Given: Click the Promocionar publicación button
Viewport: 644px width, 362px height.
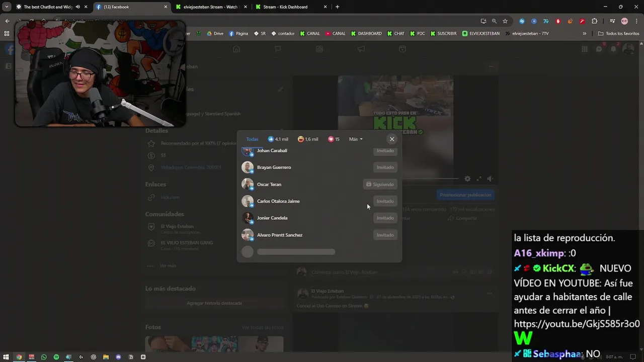Looking at the screenshot, I should point(465,195).
